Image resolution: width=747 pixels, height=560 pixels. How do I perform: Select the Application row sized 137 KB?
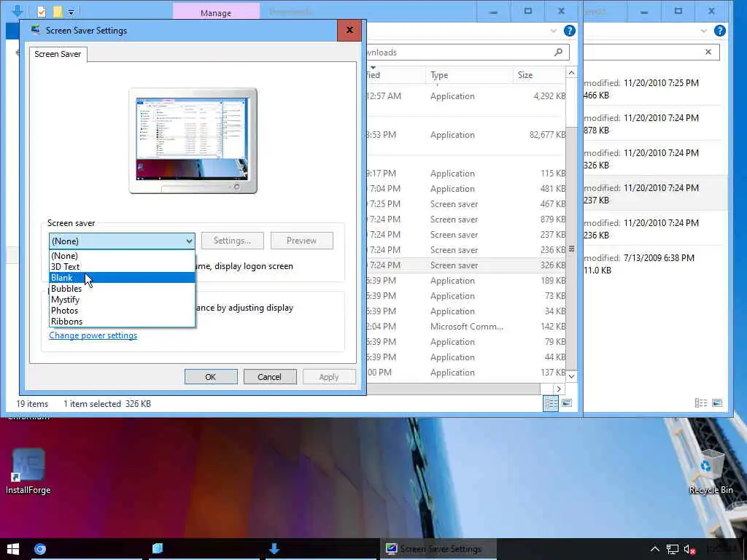point(466,373)
